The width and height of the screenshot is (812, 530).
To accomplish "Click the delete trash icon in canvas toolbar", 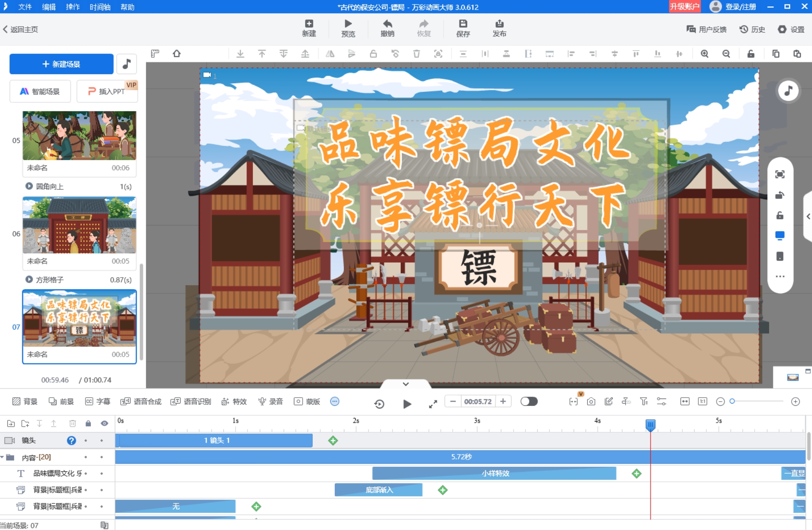I will (417, 54).
